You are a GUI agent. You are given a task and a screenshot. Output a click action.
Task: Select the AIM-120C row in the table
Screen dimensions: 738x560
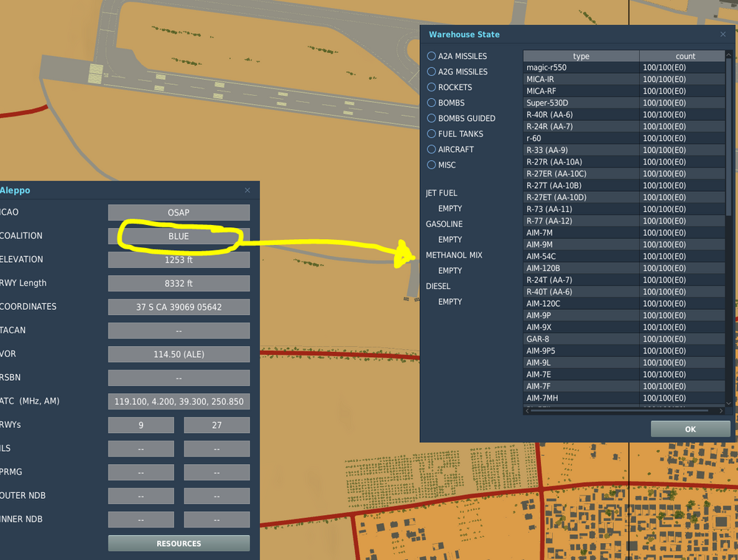pyautogui.click(x=624, y=303)
